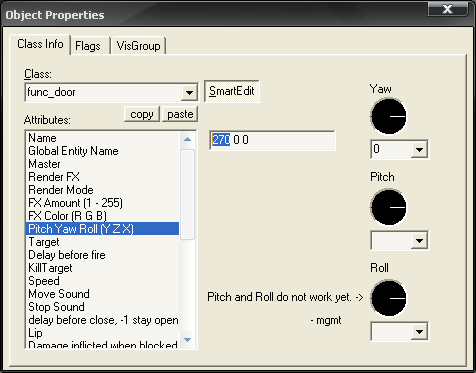Select the FX Color (R G B) attribute
The width and height of the screenshot is (476, 373).
coord(103,216)
